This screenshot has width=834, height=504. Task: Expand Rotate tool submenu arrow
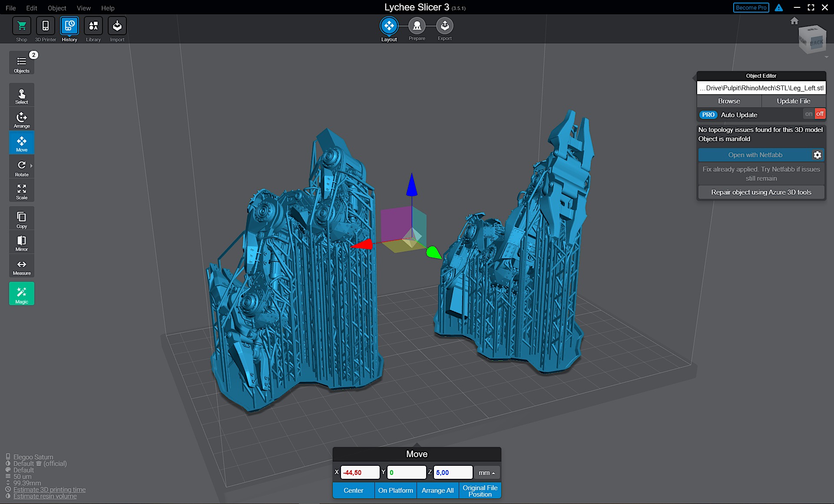pos(31,166)
